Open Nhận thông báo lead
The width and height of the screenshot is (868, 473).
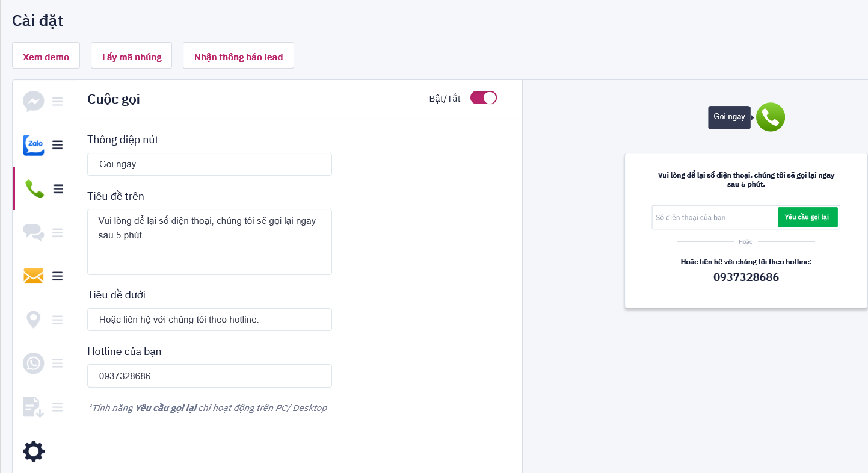pos(238,56)
